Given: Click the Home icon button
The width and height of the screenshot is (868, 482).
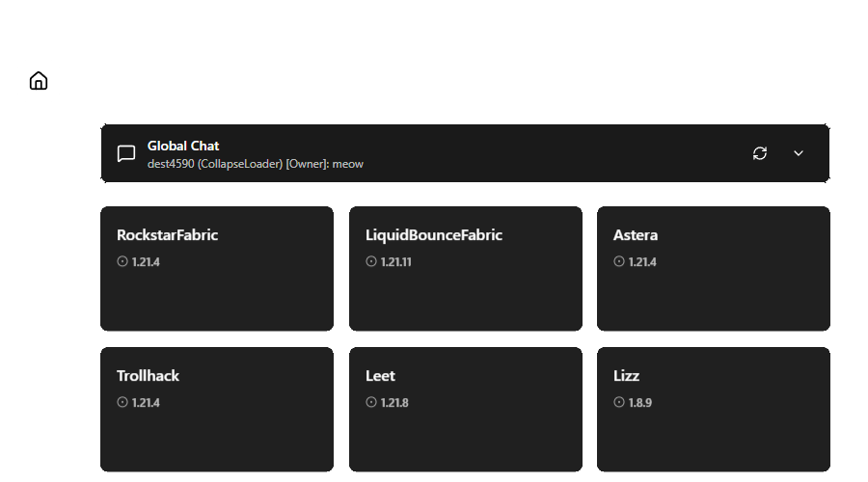Looking at the screenshot, I should click(x=39, y=81).
